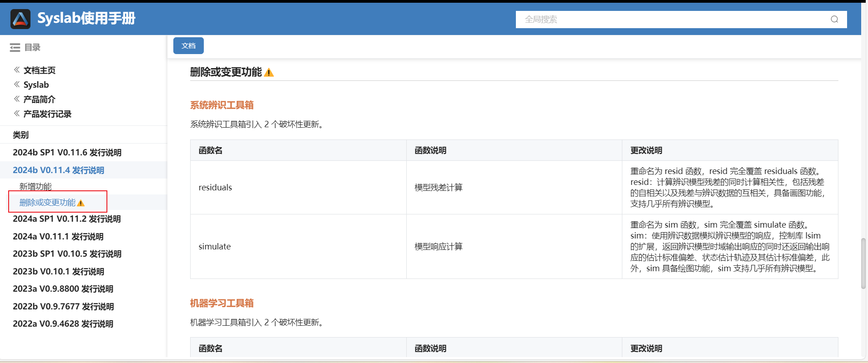Click the back chevron beside 产品发行记录
Screen dimensions: 868x363
17,114
